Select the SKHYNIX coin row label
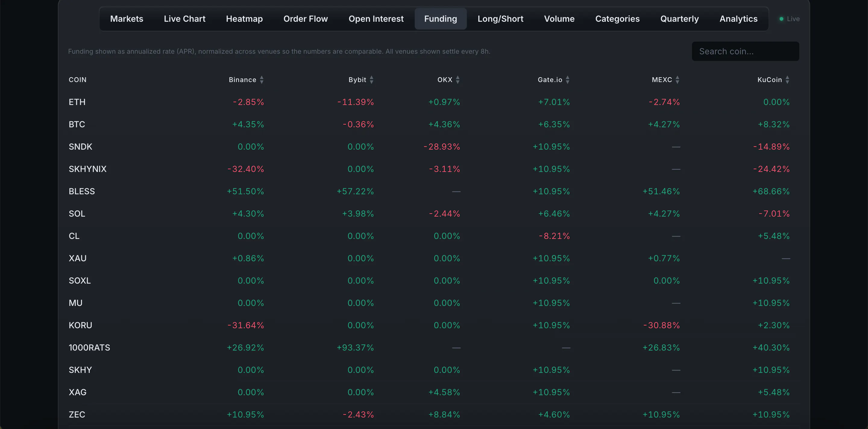 point(88,169)
